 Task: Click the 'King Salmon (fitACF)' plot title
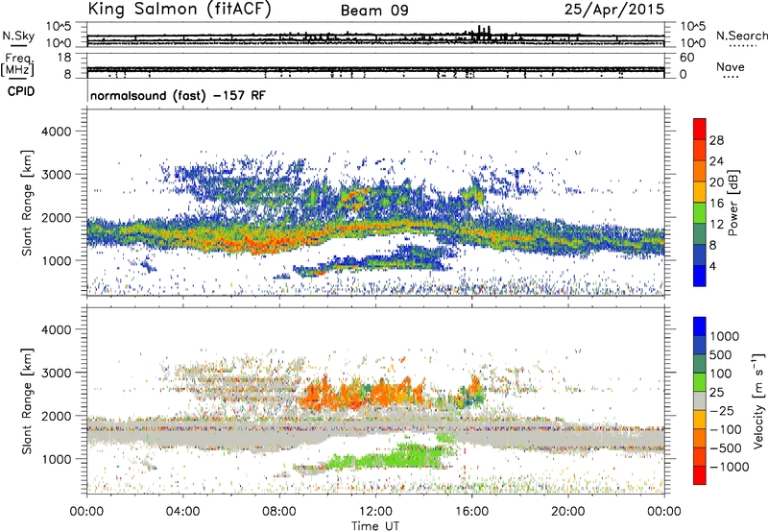[x=180, y=9]
